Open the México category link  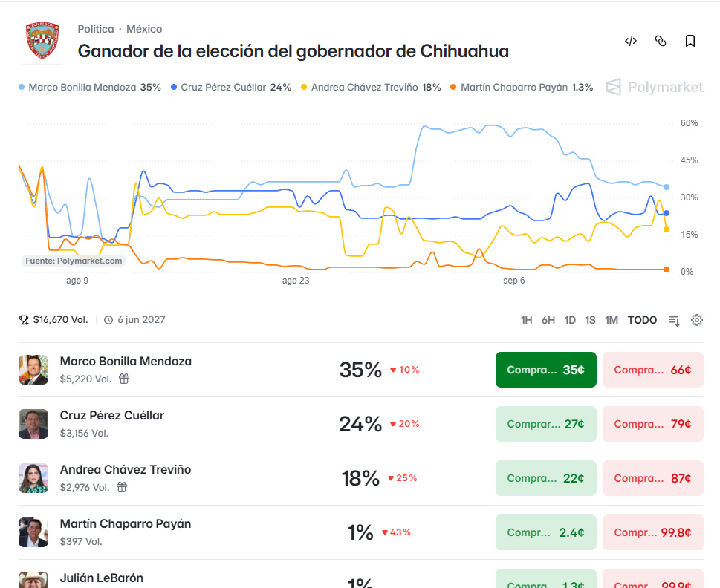pyautogui.click(x=144, y=29)
